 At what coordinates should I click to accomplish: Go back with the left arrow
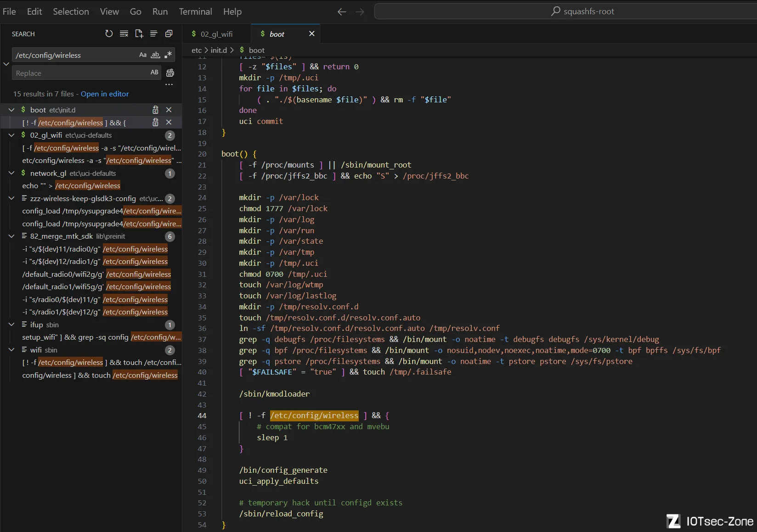pos(342,11)
